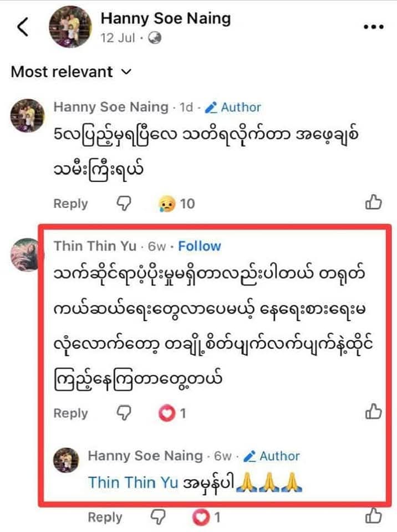Viewport: 397px width, 532px height.
Task: Dislike Hanny's reply at the bottom
Action: tap(157, 517)
